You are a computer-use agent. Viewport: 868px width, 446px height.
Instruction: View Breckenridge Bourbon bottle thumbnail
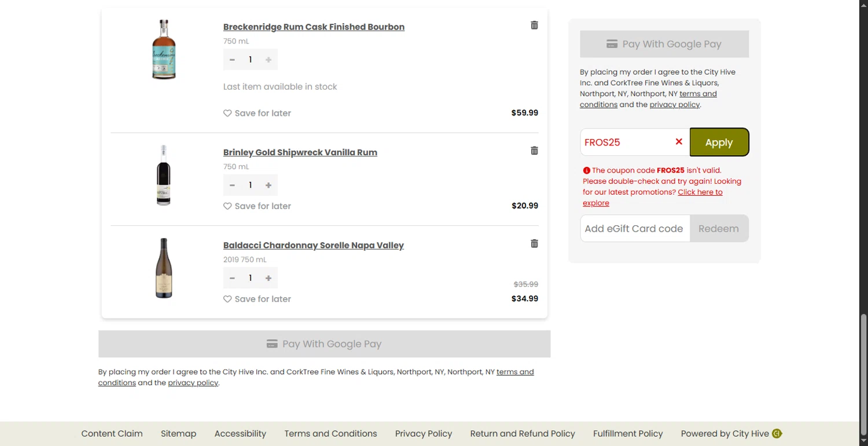164,49
